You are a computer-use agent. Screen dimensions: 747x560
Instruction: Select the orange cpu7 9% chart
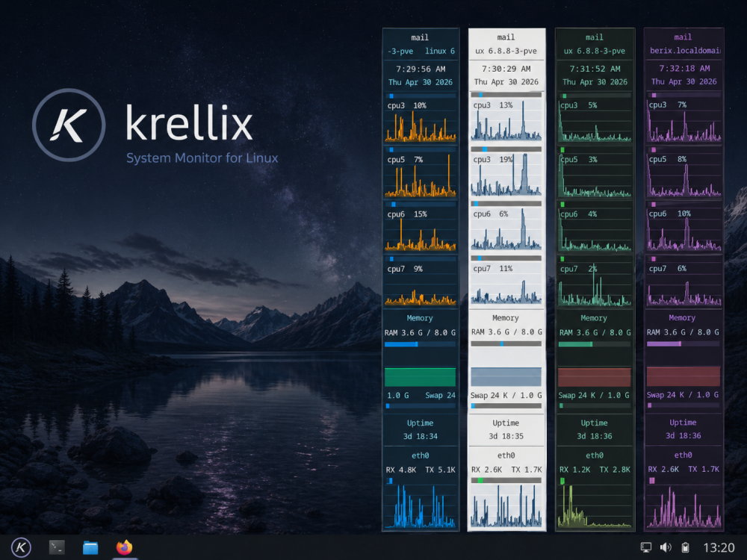click(421, 284)
